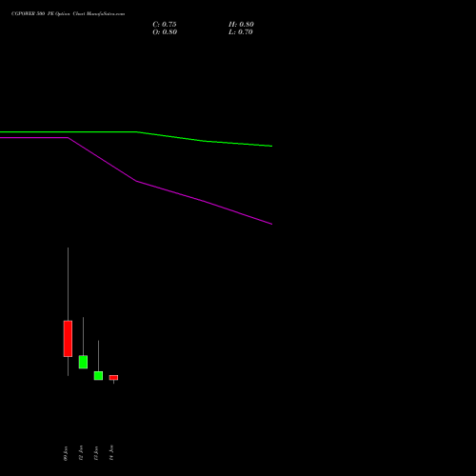Select the tall red candlestick body
The image size is (476, 476).
[x=68, y=339]
